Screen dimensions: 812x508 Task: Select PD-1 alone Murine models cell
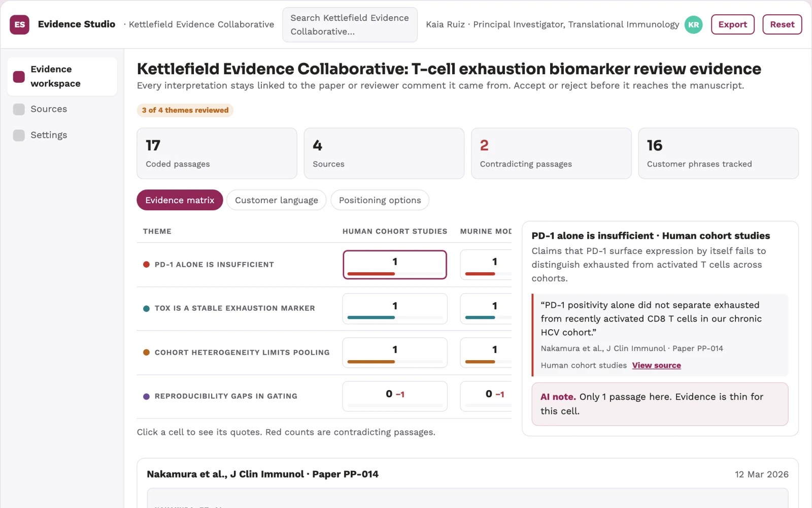click(x=486, y=265)
